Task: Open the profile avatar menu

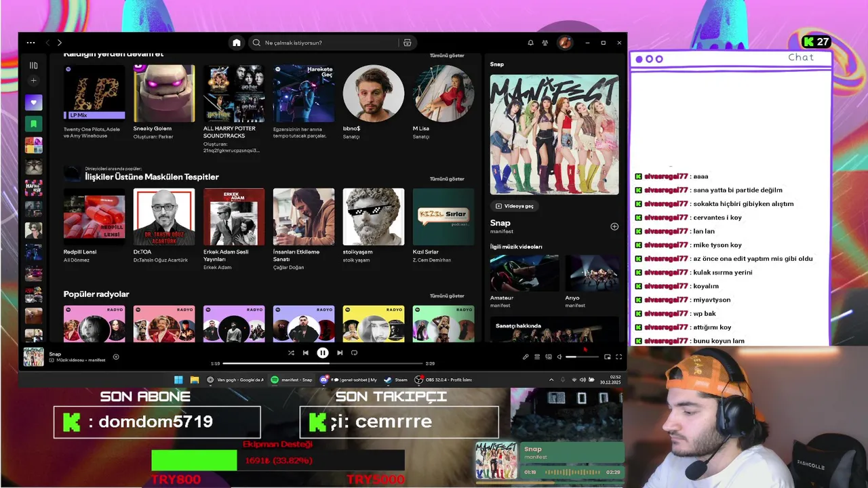Action: 564,43
